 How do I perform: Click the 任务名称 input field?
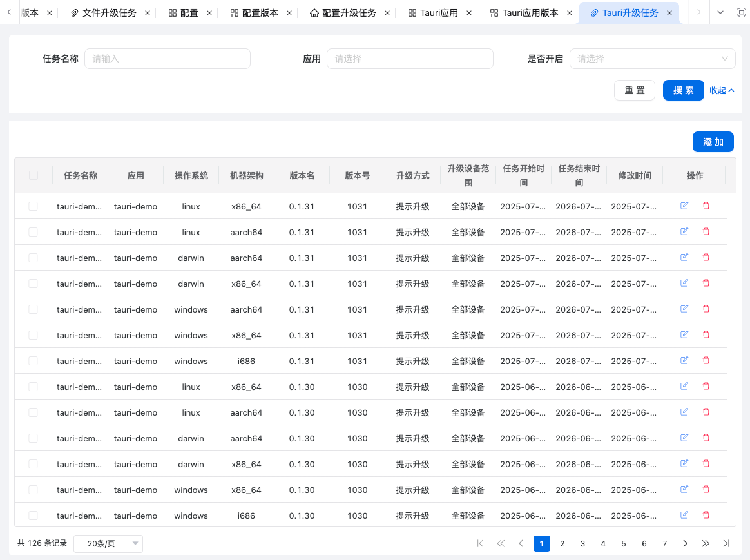(168, 59)
